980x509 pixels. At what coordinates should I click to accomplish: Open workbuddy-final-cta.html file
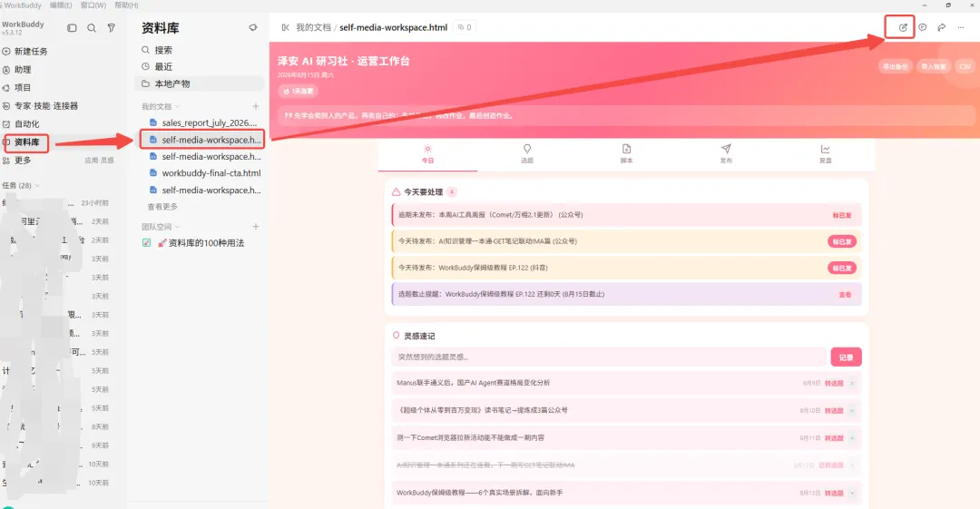coord(211,173)
